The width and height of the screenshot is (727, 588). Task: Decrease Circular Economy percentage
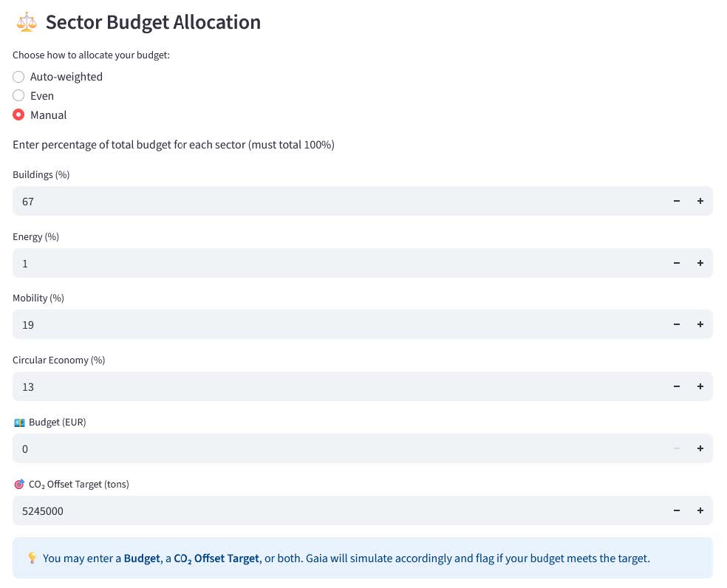click(676, 386)
